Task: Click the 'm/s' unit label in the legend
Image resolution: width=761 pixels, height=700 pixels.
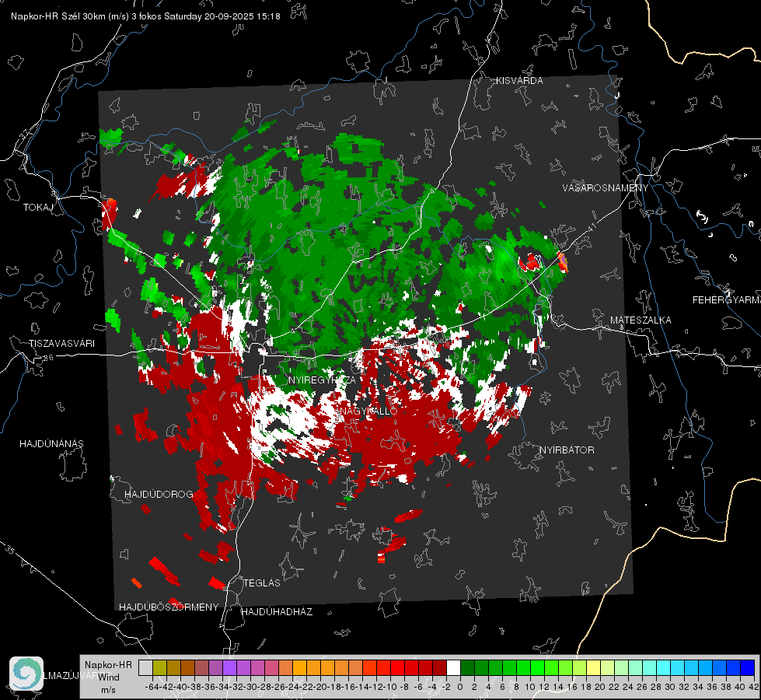Action: [x=108, y=690]
